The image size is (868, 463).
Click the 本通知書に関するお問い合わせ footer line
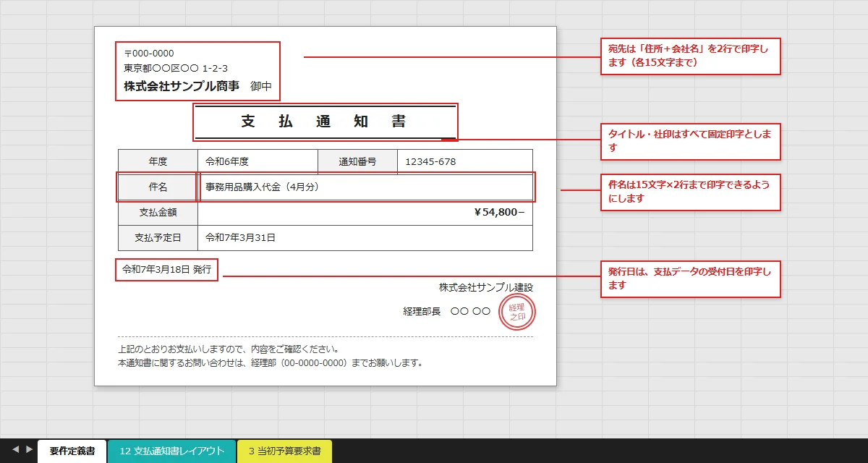click(271, 362)
